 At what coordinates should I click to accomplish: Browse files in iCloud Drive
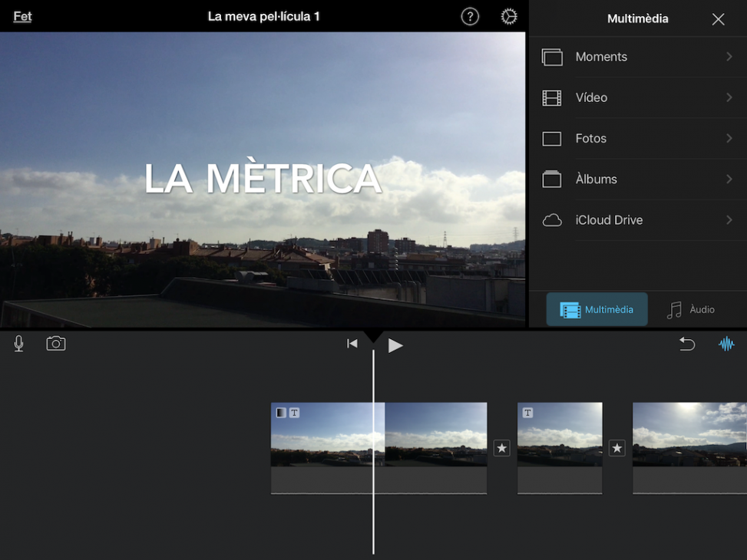tap(637, 220)
